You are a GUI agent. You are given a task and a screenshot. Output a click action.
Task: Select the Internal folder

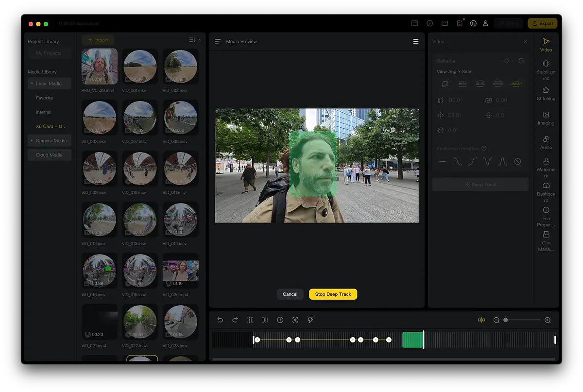point(44,112)
